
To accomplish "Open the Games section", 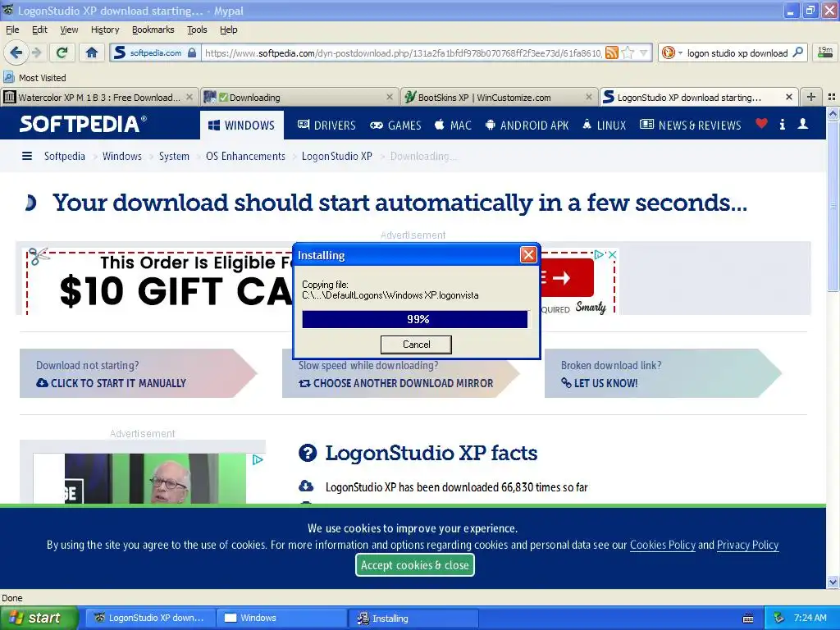I will pos(395,125).
